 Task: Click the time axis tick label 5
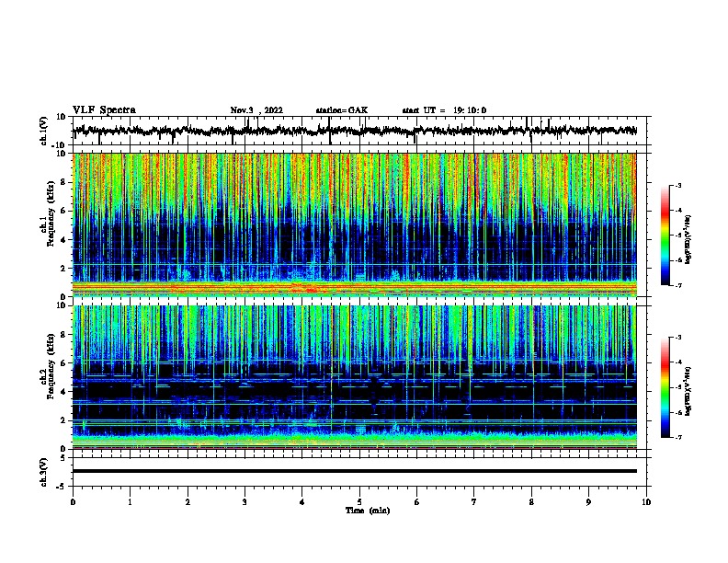tap(359, 502)
